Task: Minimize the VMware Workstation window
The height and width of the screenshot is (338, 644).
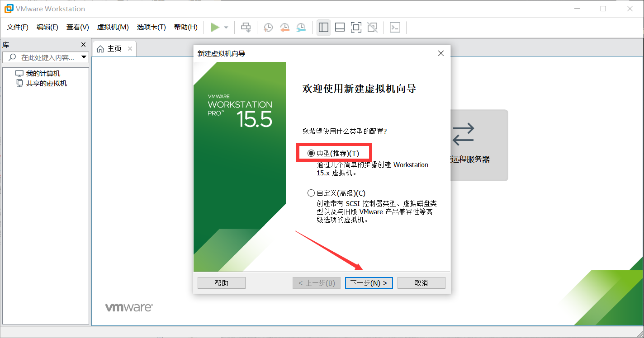Action: [577, 9]
